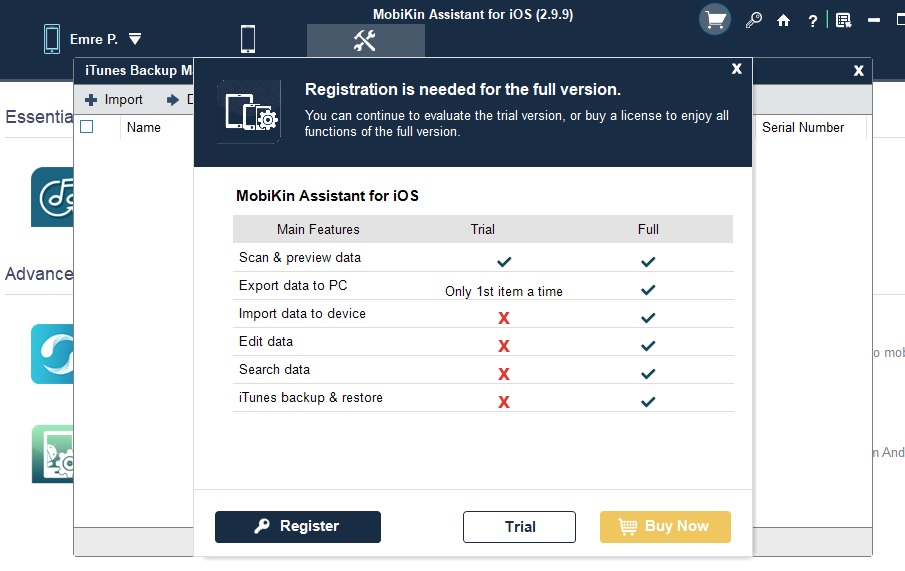This screenshot has height=571, width=905.
Task: Click the key register icon in title bar
Action: [x=753, y=21]
